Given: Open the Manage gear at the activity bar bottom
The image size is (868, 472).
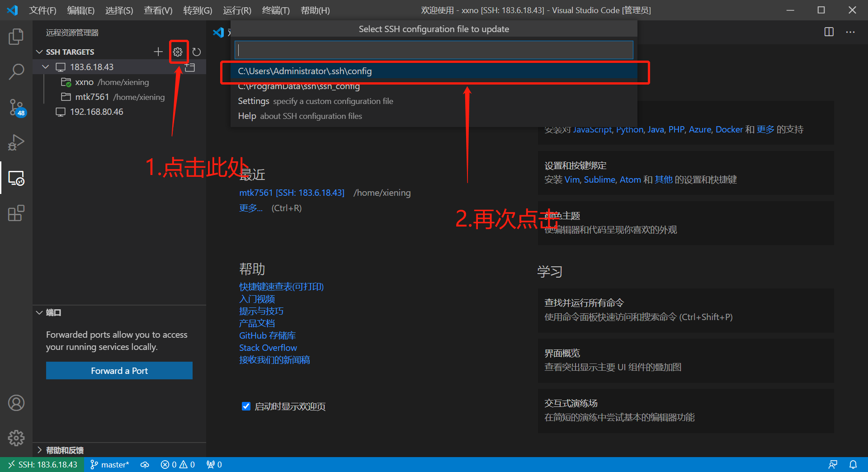Looking at the screenshot, I should (x=16, y=438).
